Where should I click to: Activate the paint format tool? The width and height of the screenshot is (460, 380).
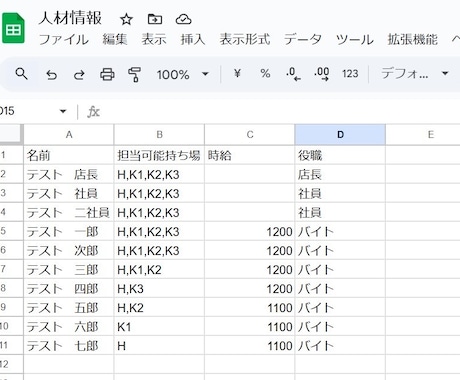[x=134, y=74]
